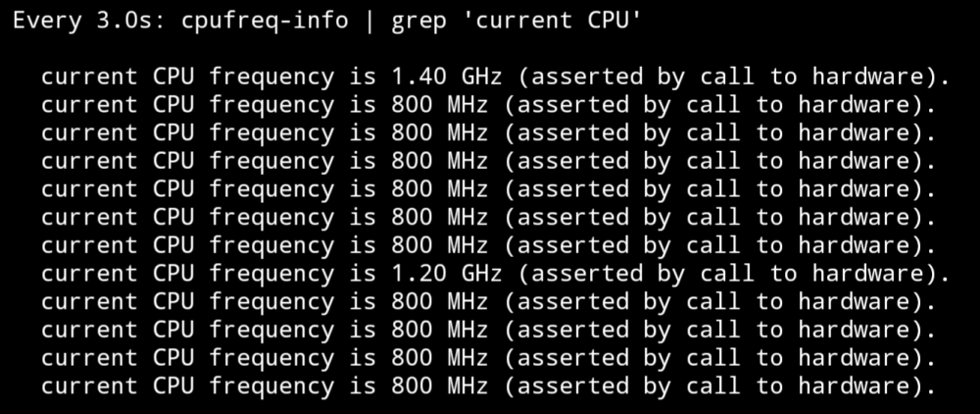Click 'call' in the 1.20 GHz line

727,274
